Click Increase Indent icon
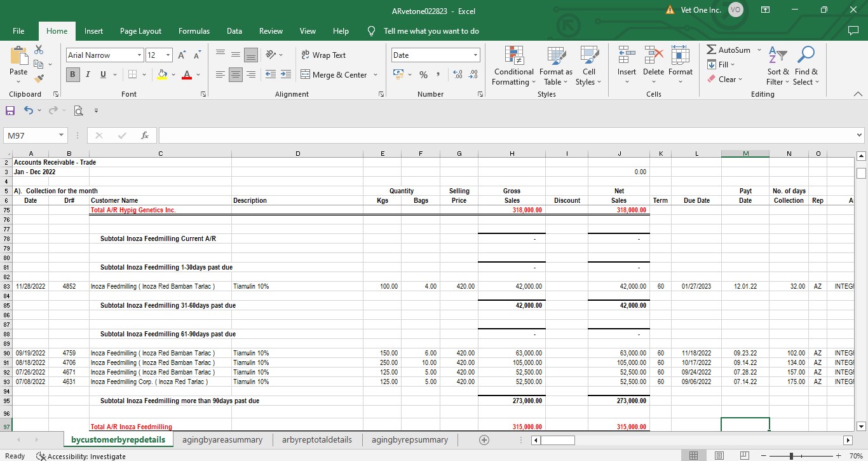Viewport: 868px width, 461px height. click(286, 74)
